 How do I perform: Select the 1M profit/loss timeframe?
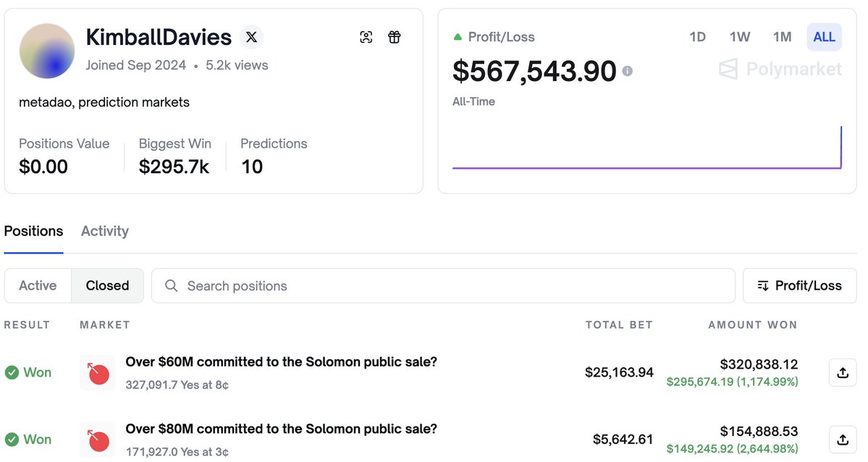coord(782,37)
